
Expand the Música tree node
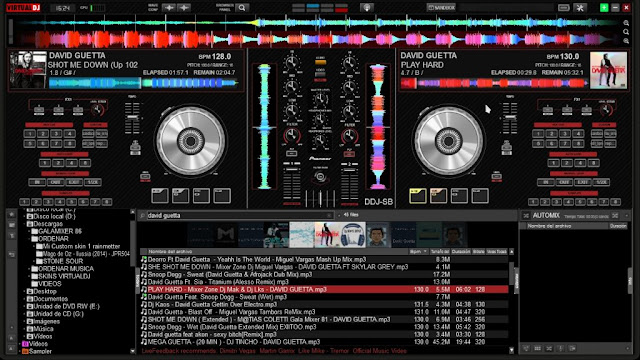pos(24,329)
